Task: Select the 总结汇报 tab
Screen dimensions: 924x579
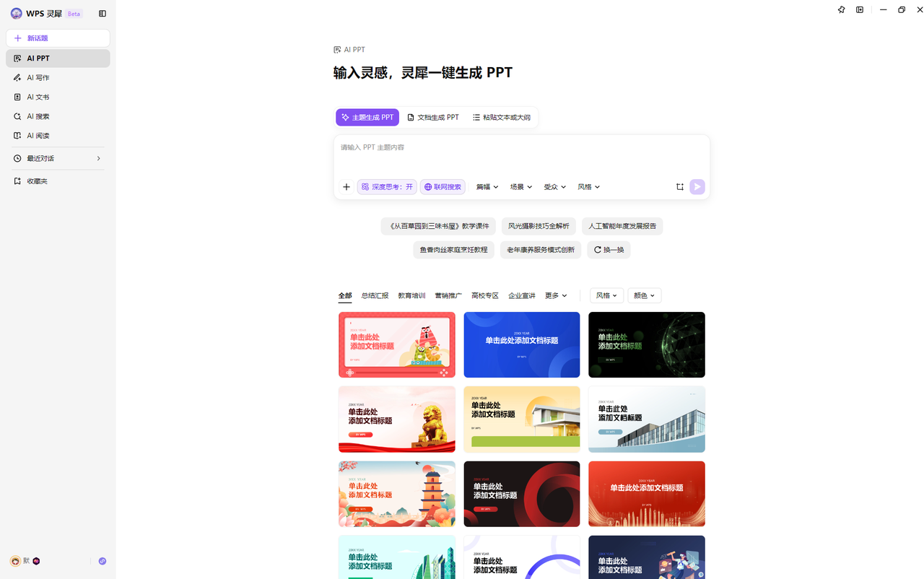Action: (x=375, y=295)
